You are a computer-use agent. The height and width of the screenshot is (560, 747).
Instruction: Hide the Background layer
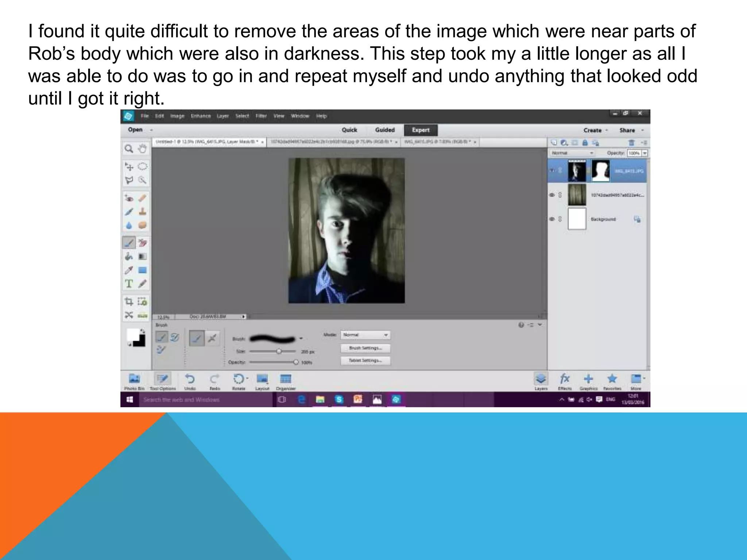pyautogui.click(x=552, y=219)
